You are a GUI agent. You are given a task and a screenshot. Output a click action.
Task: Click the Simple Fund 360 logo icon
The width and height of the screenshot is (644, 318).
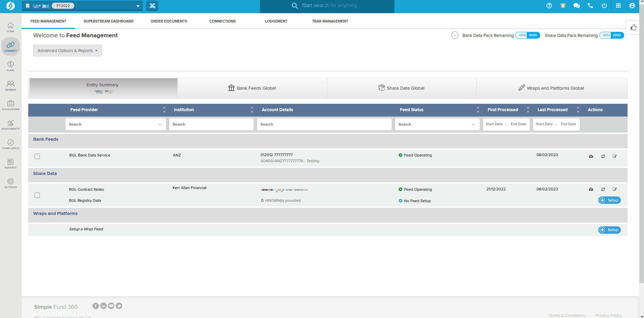tap(10, 6)
